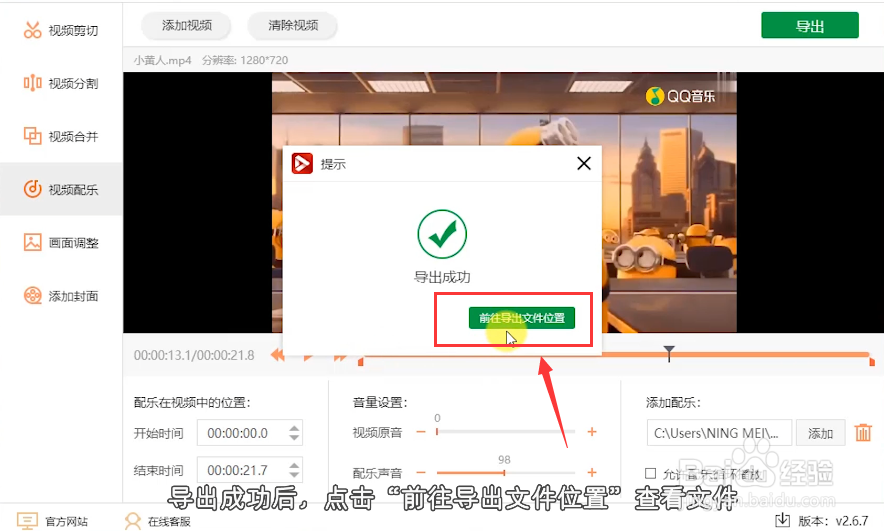The height and width of the screenshot is (531, 884).
Task: Delete the music with trash icon
Action: pos(863,433)
